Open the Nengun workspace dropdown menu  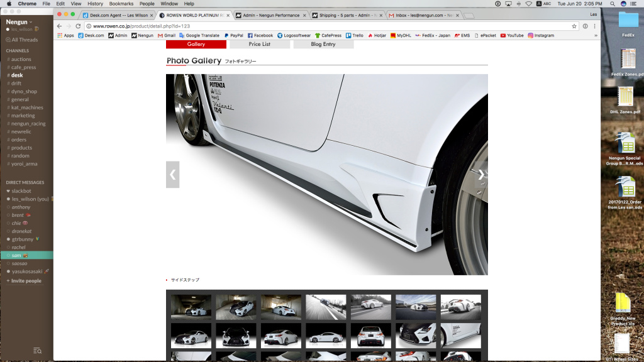[17, 21]
